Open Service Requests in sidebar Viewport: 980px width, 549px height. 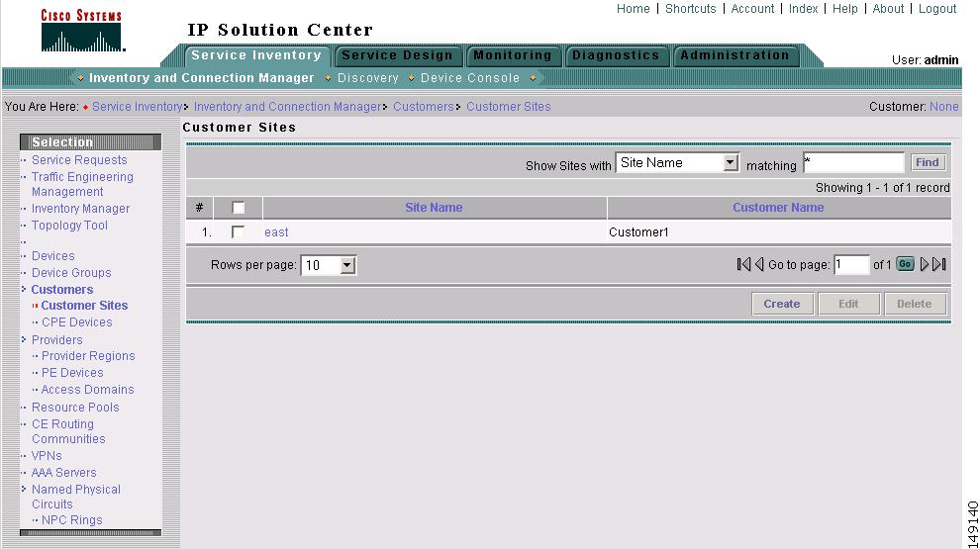tap(79, 160)
